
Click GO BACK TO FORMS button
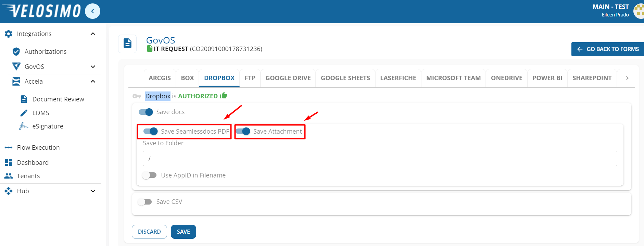608,49
